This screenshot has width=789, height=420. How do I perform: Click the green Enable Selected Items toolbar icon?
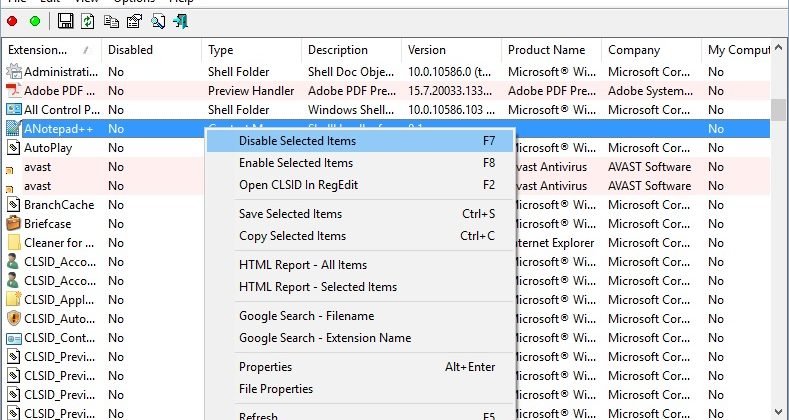[35, 20]
